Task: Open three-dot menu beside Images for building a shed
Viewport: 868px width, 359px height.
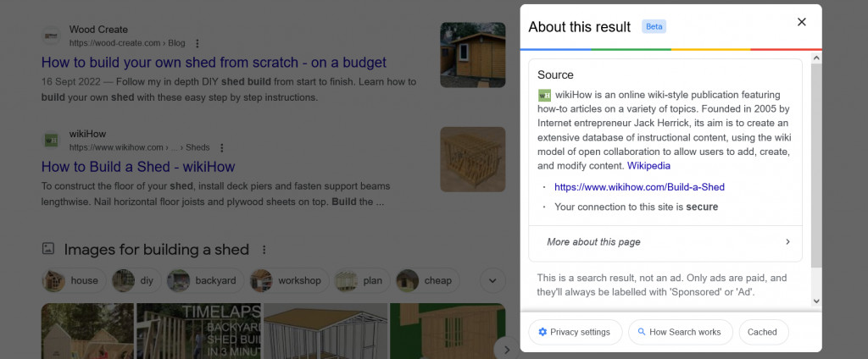Action: pos(264,250)
